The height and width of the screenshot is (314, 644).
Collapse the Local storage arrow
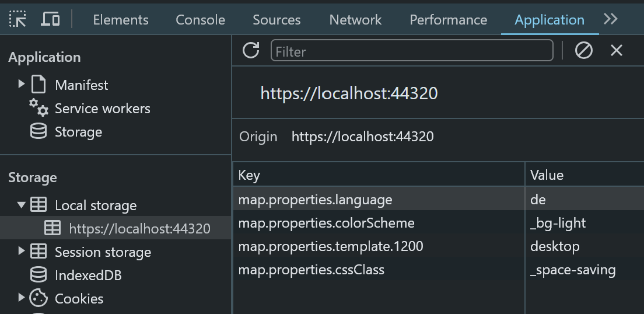click(x=22, y=205)
